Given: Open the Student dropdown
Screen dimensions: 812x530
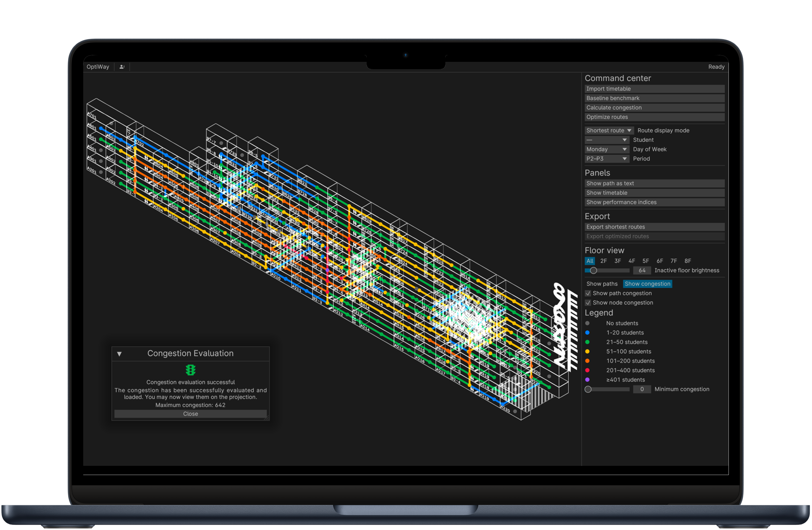Looking at the screenshot, I should pyautogui.click(x=607, y=140).
